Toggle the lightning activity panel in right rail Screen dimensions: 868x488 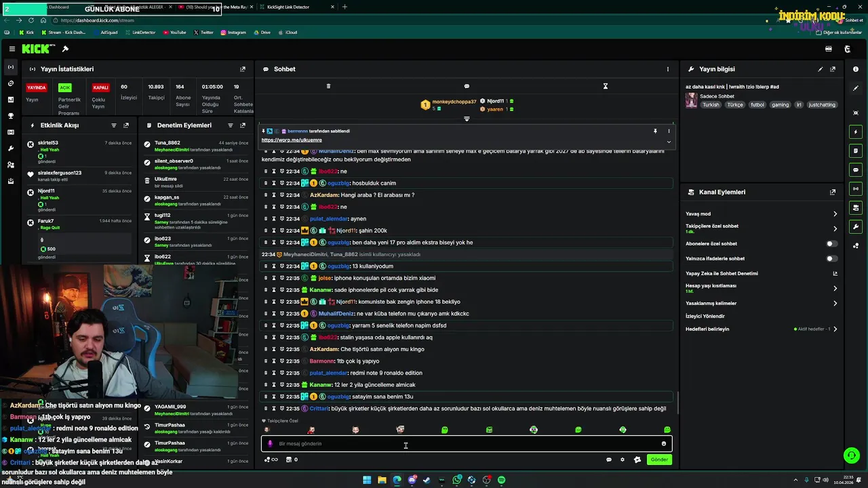tap(856, 131)
